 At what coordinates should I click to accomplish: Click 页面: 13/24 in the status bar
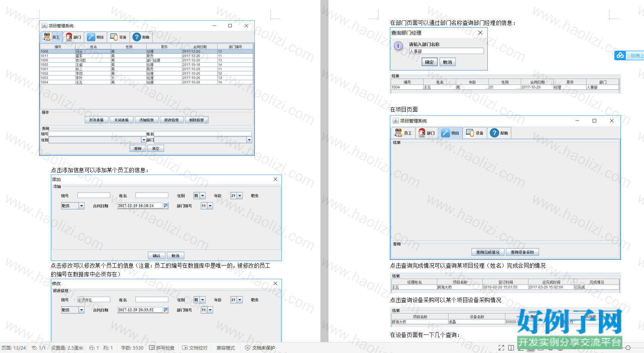pyautogui.click(x=14, y=348)
